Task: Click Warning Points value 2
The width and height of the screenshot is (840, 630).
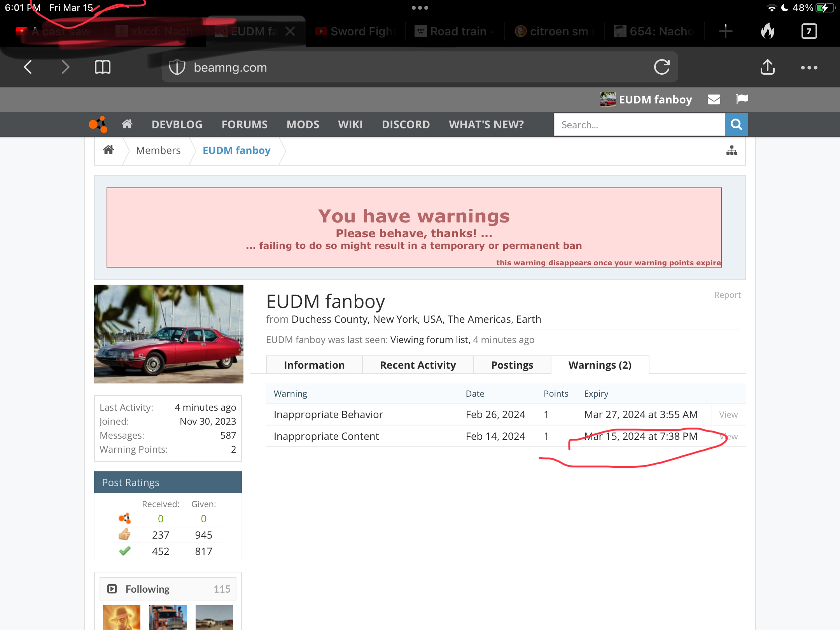Action: click(x=233, y=450)
